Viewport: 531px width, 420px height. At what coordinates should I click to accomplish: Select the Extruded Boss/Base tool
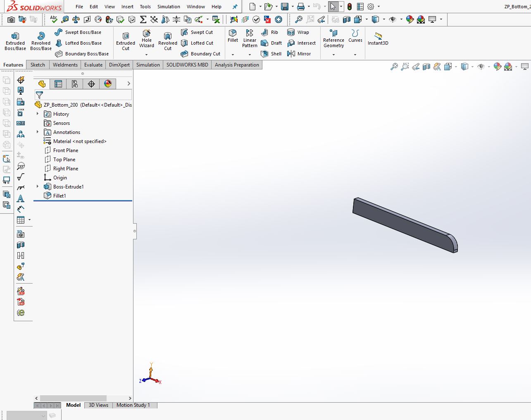pos(15,41)
